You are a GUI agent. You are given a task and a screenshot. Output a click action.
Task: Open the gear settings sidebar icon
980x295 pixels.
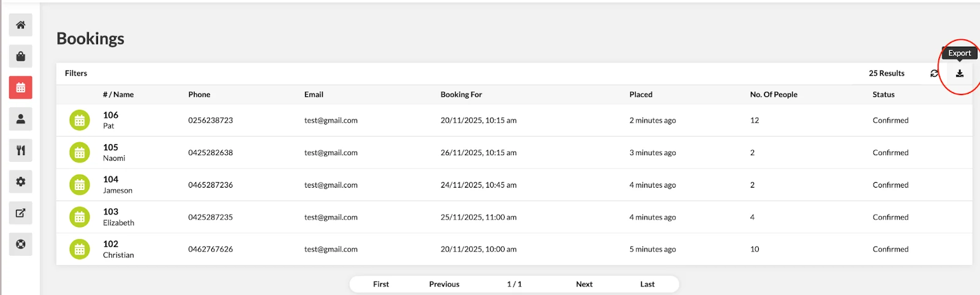[x=20, y=182]
